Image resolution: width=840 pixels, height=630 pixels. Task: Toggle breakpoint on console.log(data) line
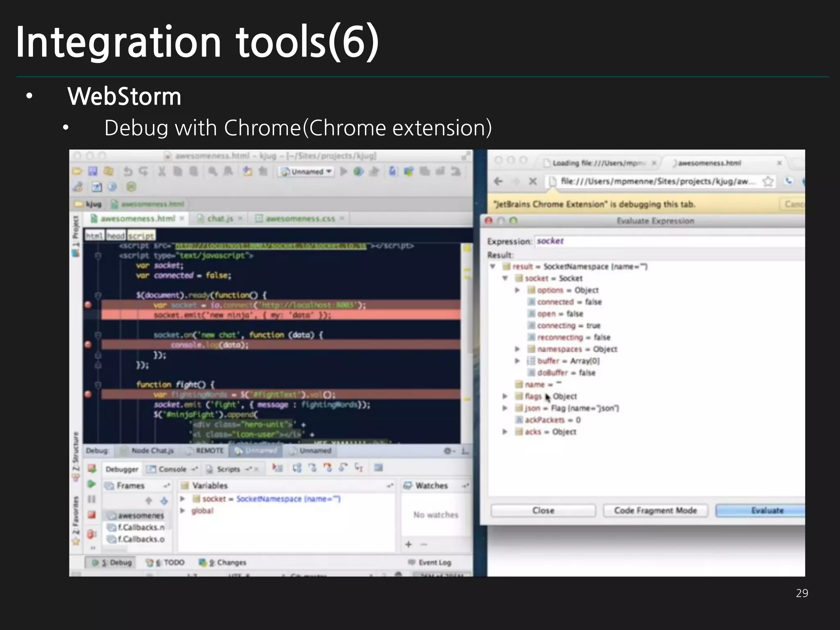pos(88,345)
